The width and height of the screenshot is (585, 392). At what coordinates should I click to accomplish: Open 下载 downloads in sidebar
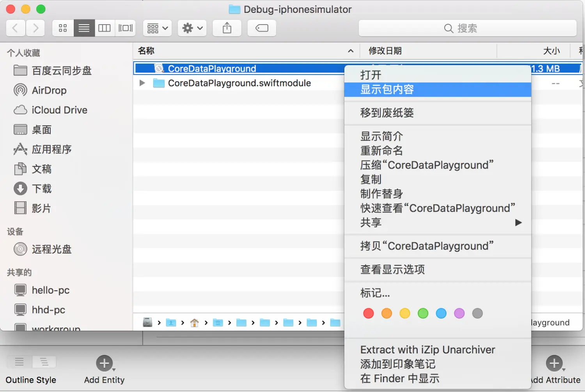coord(32,189)
